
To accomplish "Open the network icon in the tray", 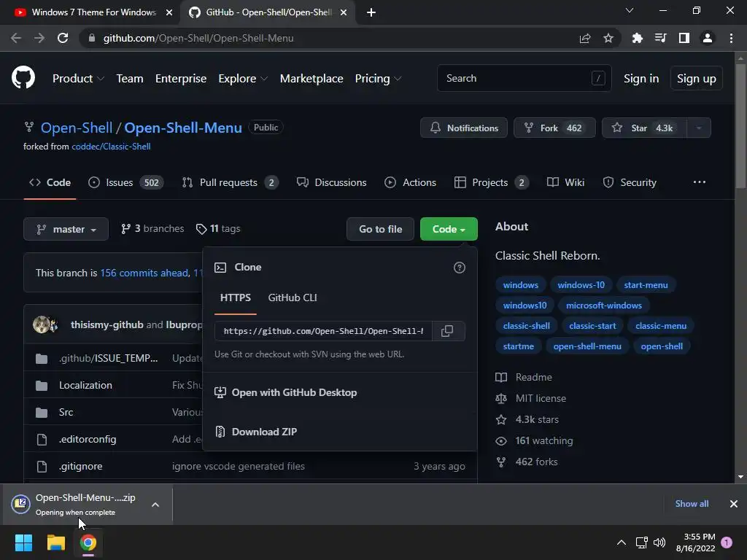I will 641,542.
